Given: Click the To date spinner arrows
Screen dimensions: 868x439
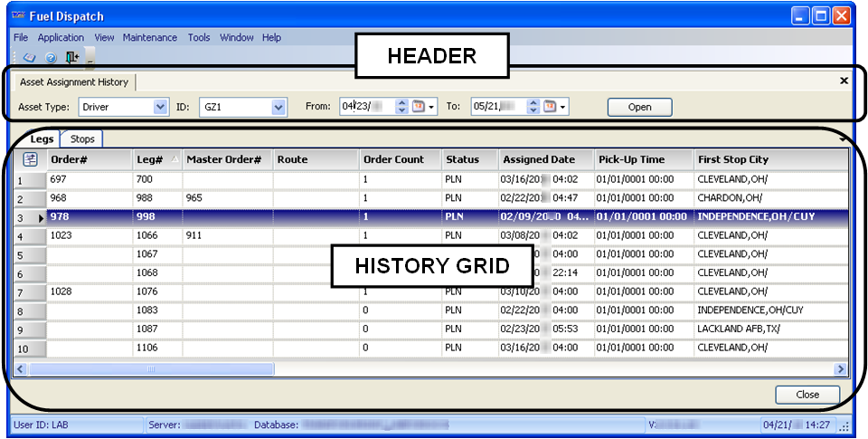Looking at the screenshot, I should coord(533,107).
